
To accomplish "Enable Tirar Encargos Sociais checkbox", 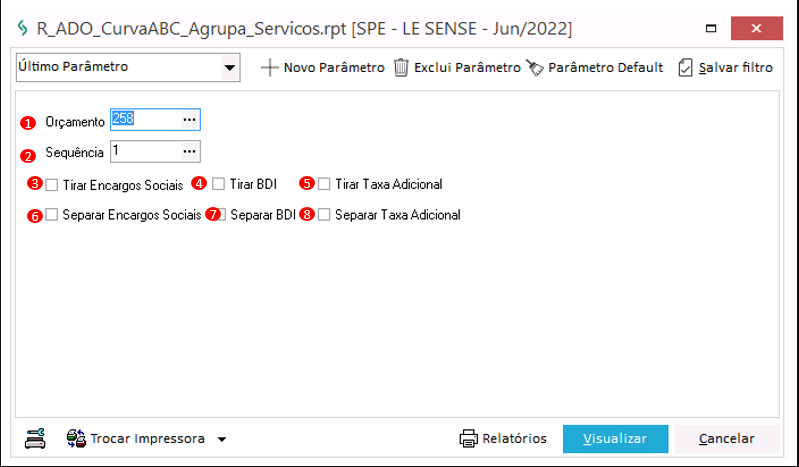I will click(51, 185).
